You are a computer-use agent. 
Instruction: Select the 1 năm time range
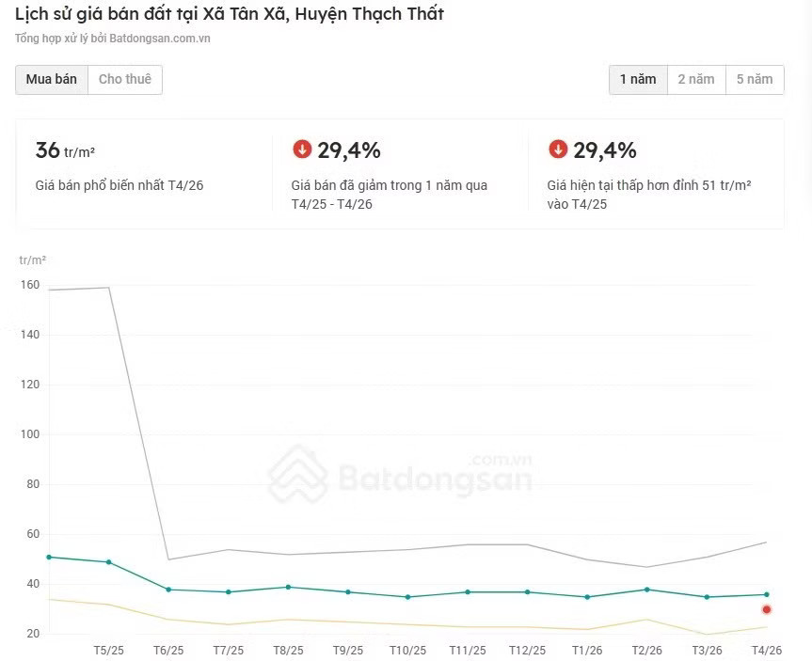pos(638,79)
